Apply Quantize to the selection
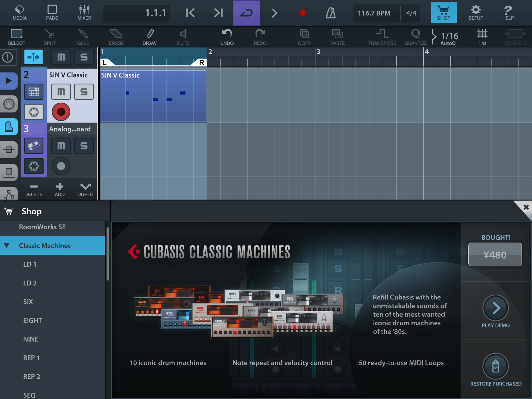 coord(415,37)
